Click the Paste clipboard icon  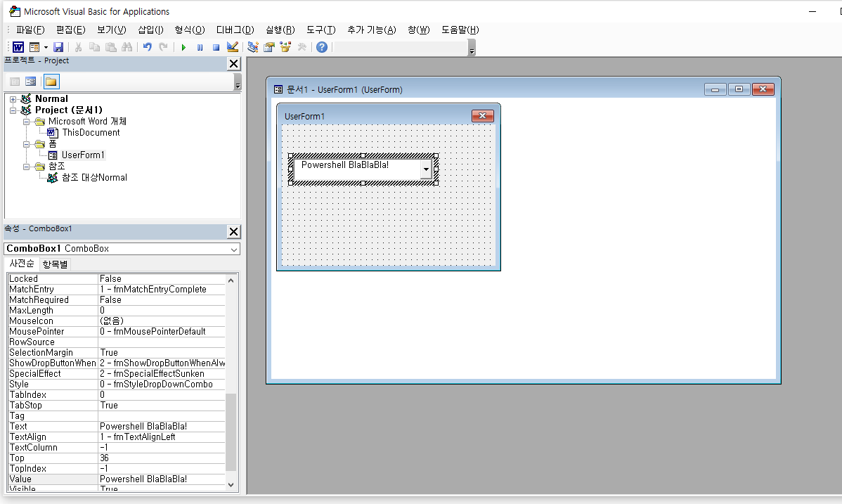[110, 47]
